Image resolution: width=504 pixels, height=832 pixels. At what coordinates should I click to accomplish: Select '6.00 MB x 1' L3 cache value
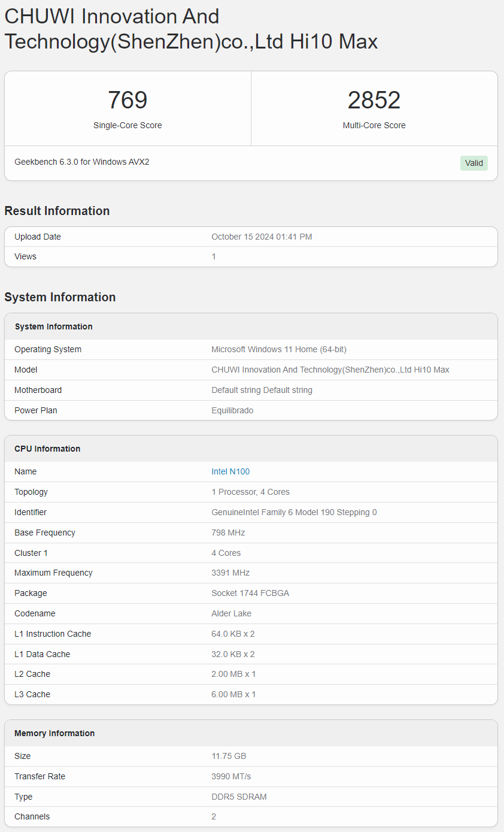(x=233, y=694)
